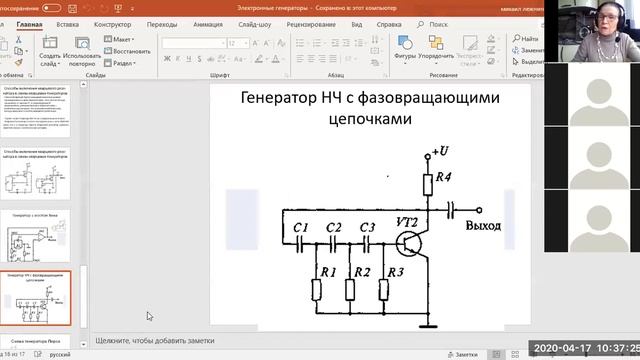This screenshot has width=640, height=360.
Task: Click the Save icon in quick access toolbar
Action: [x=72, y=8]
